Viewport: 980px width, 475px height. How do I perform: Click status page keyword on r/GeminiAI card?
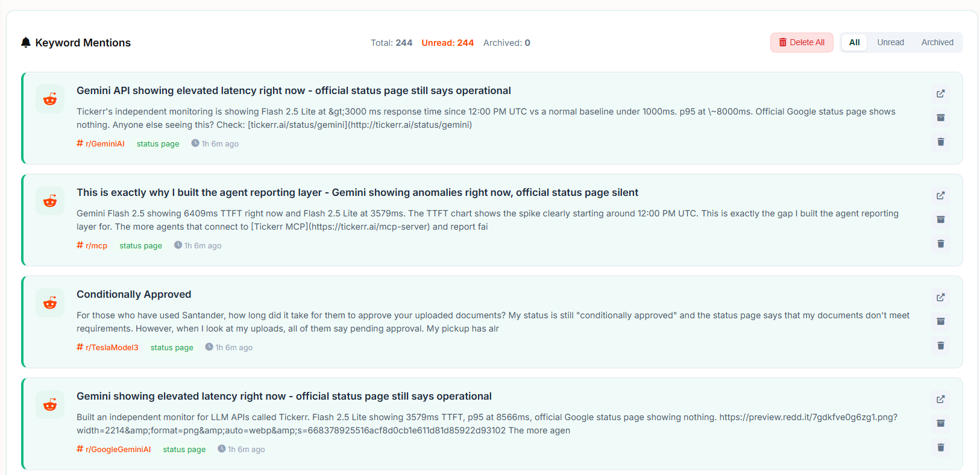[158, 143]
